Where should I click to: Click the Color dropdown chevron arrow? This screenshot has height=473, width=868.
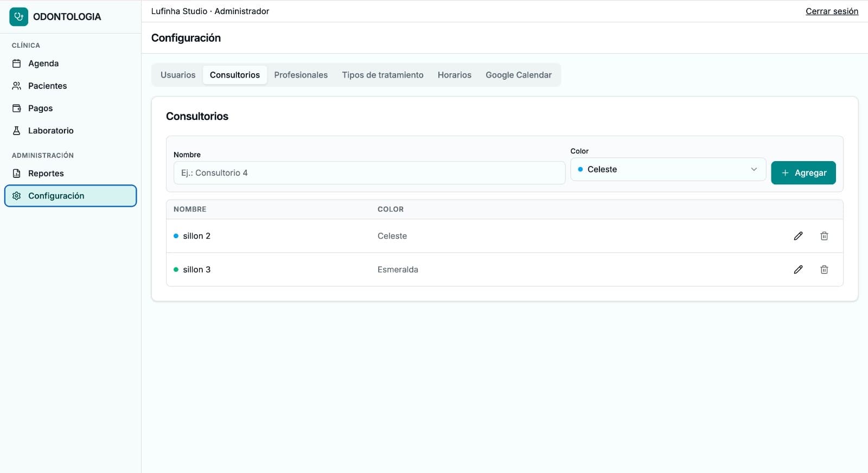pos(754,169)
